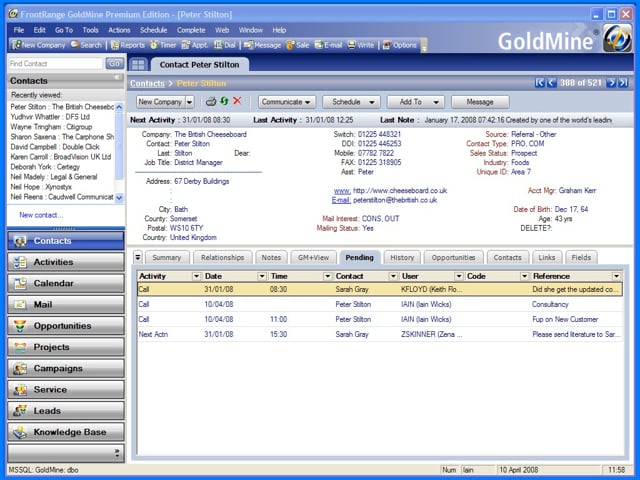This screenshot has height=480, width=640.
Task: Open the Add To dropdown
Action: [416, 102]
